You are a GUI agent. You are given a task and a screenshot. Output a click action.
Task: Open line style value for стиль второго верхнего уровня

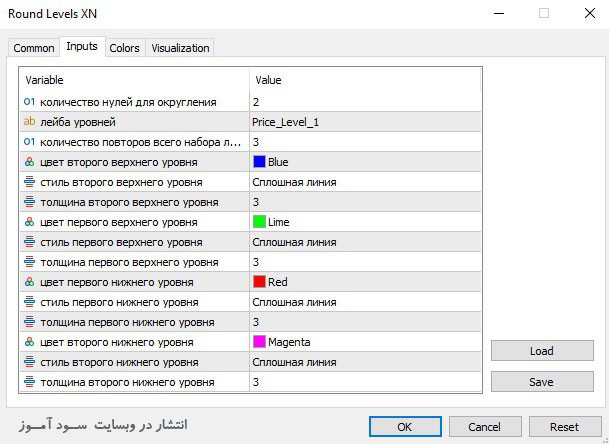[365, 182]
